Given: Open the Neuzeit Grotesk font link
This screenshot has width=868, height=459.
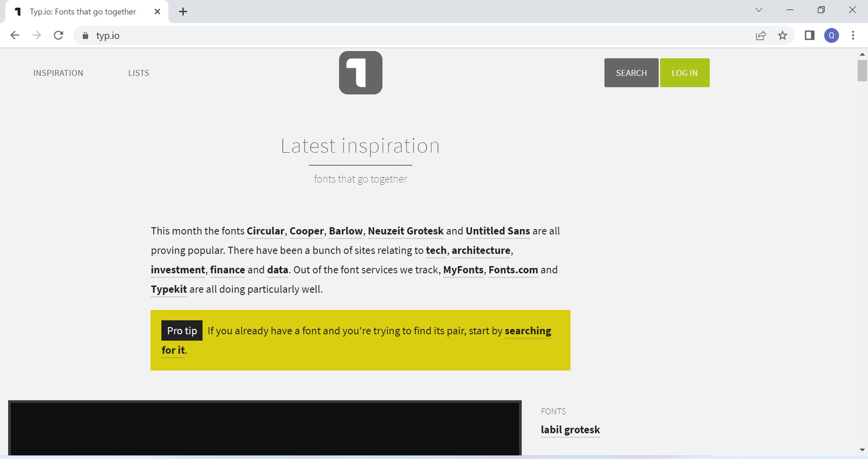Looking at the screenshot, I should tap(406, 231).
